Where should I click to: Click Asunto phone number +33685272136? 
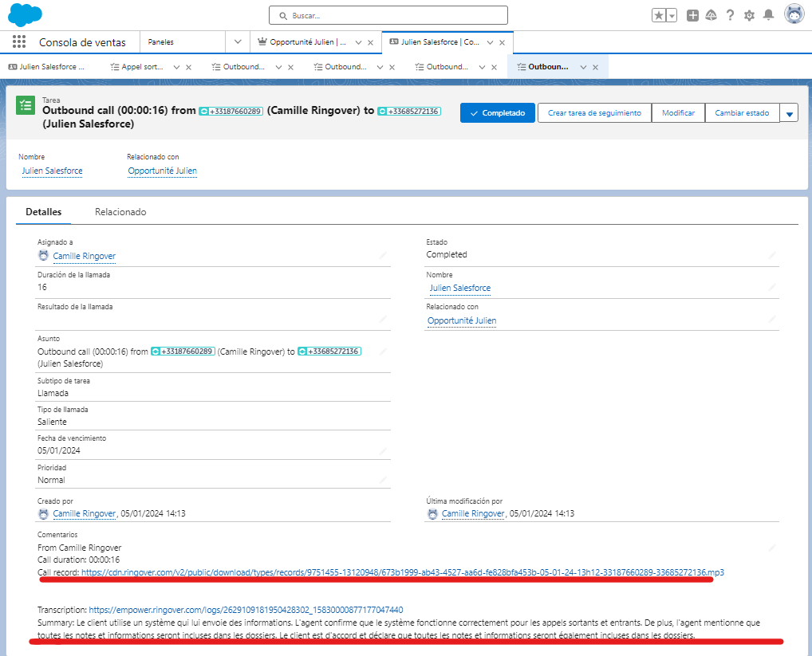(x=329, y=352)
